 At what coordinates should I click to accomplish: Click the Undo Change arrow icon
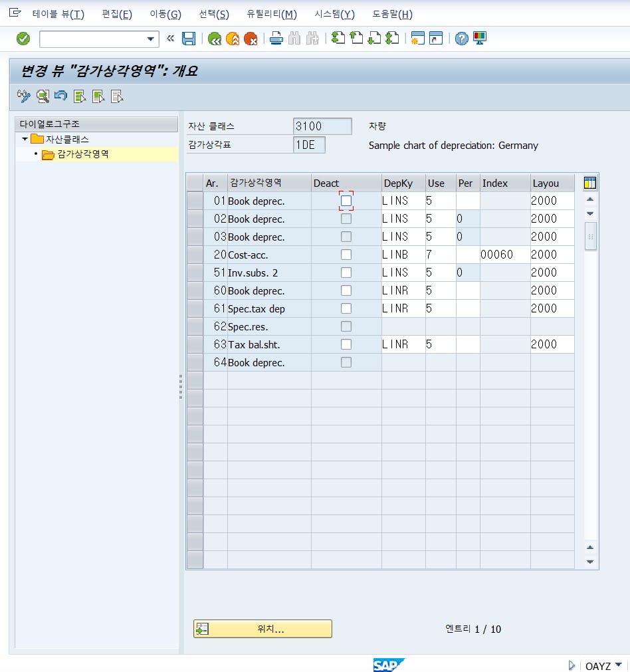click(61, 96)
